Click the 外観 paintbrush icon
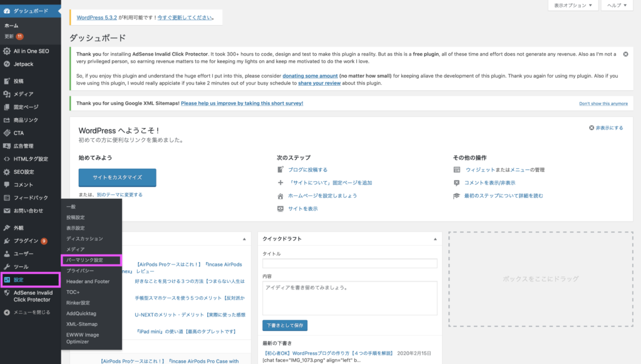Screen dimensions: 641x364 [x=6, y=228]
